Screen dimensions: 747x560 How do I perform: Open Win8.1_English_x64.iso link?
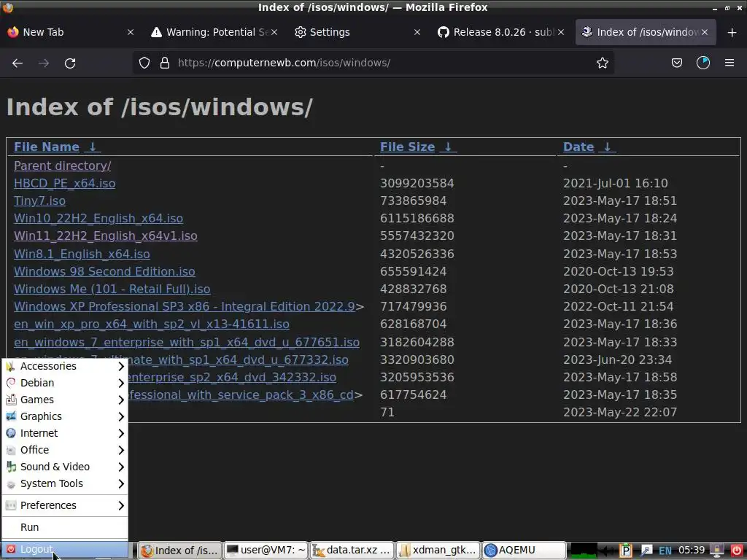82,254
